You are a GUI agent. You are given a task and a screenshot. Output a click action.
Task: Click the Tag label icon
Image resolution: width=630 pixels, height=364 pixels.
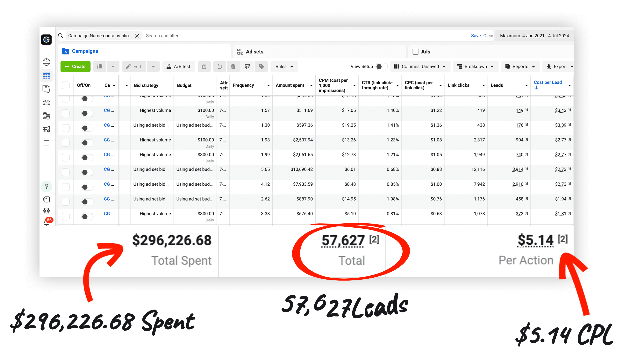coord(261,67)
